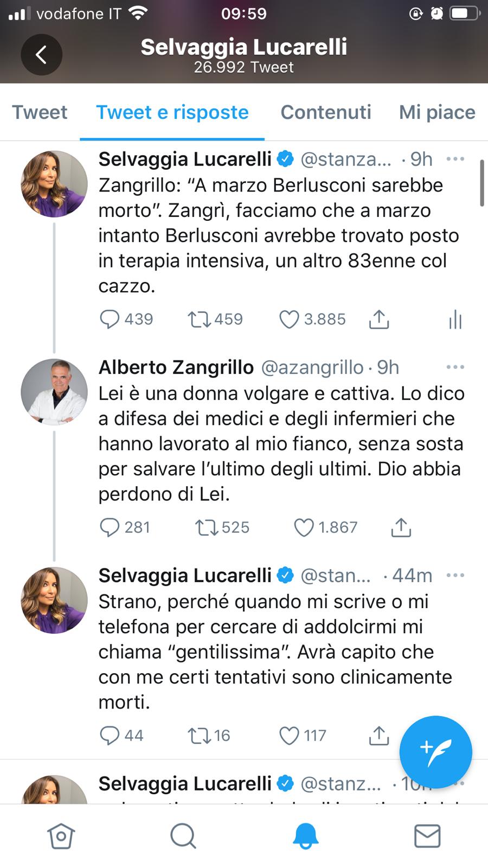This screenshot has height=868, width=488.
Task: View analytics on the Berlusconi tweet
Action: click(455, 320)
